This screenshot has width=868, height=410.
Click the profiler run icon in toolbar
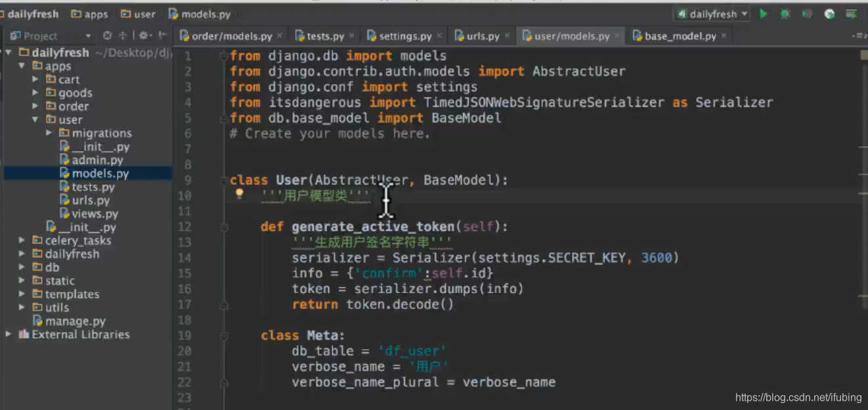click(829, 14)
